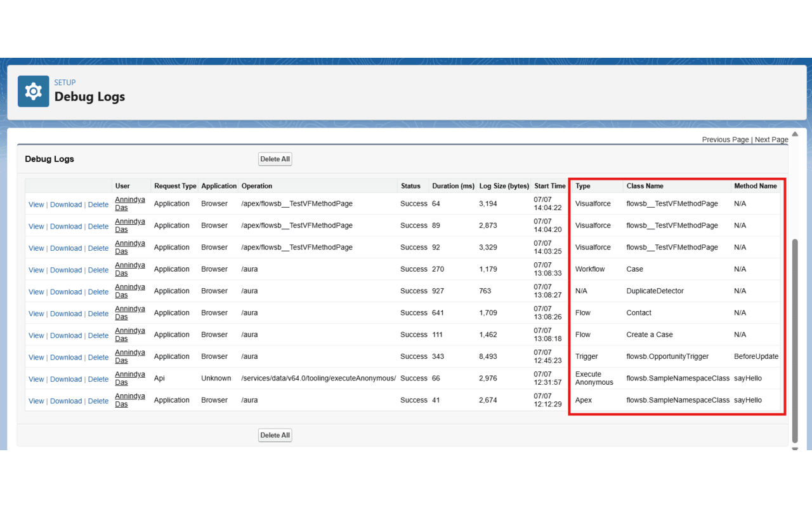Viewport: 812px width, 508px height.
Task: Click the Operation column header
Action: coord(257,186)
